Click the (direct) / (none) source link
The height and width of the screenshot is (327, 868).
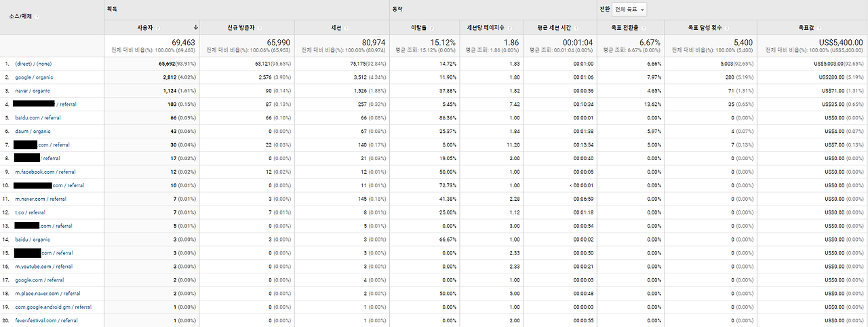33,63
